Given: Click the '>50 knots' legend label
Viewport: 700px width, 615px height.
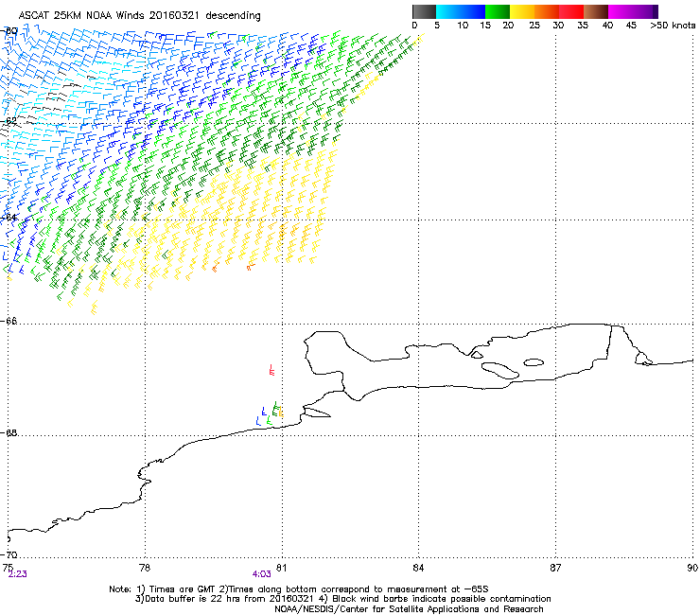Looking at the screenshot, I should [x=673, y=26].
